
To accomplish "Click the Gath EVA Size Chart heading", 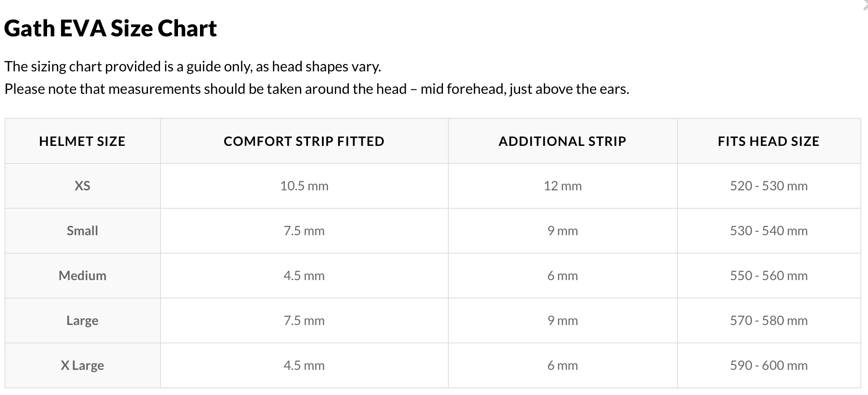I will [x=110, y=29].
